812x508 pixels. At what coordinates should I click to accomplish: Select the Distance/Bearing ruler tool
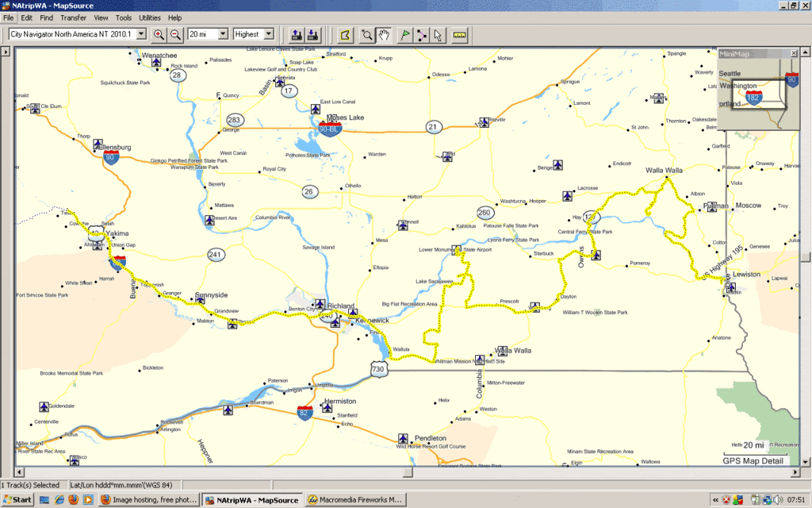(459, 35)
